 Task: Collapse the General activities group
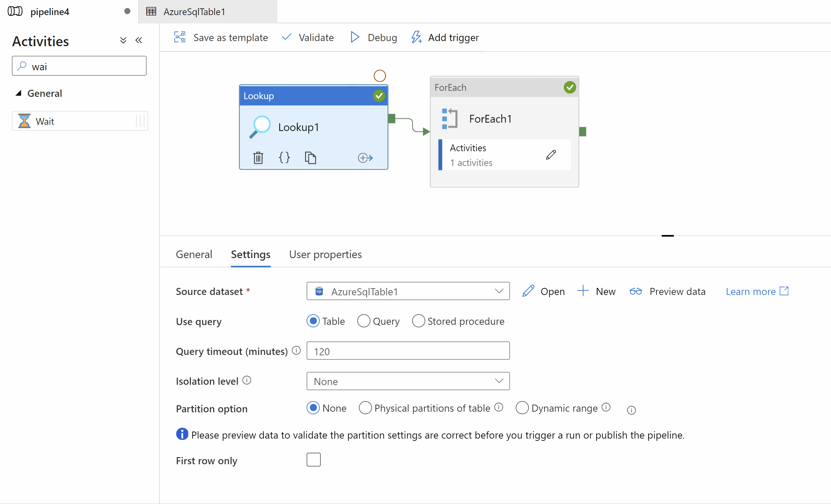tap(19, 93)
